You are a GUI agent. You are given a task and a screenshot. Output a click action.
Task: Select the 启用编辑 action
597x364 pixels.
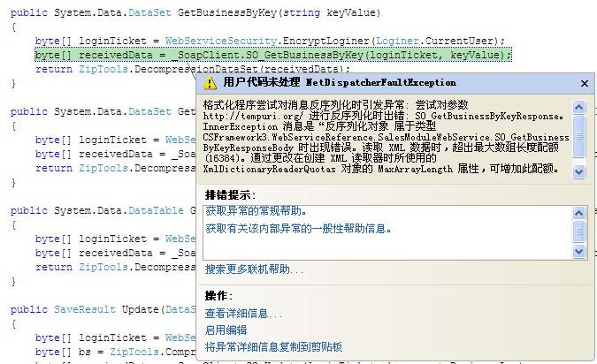(226, 330)
